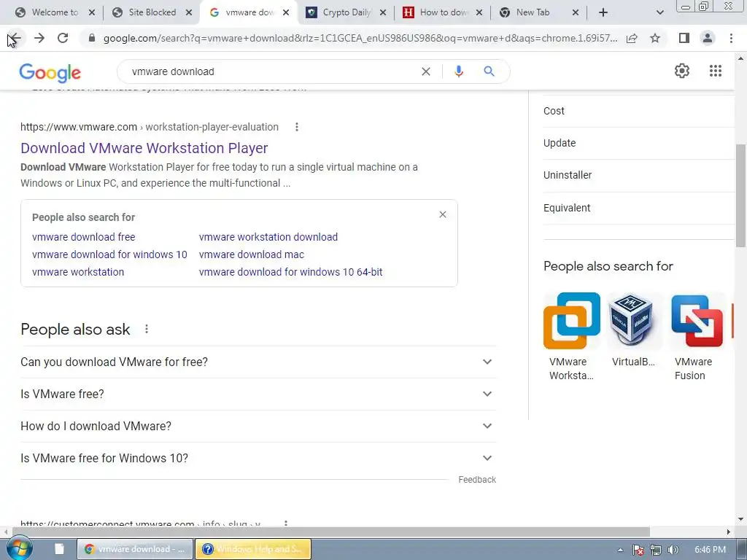This screenshot has width=747, height=560.
Task: Bookmark this page with the star icon
Action: click(x=655, y=38)
